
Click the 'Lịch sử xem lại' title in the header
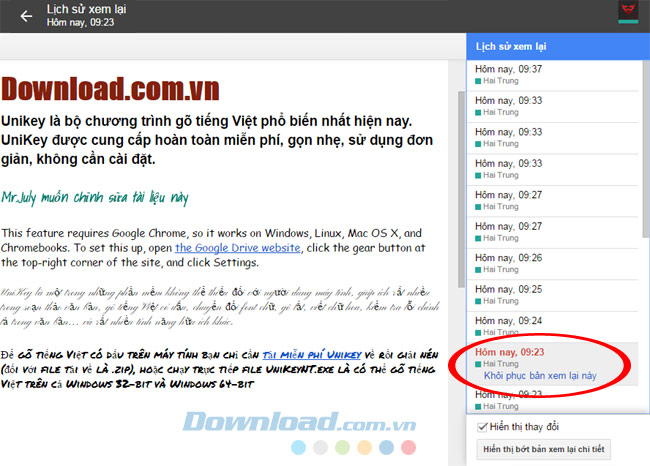tap(86, 9)
